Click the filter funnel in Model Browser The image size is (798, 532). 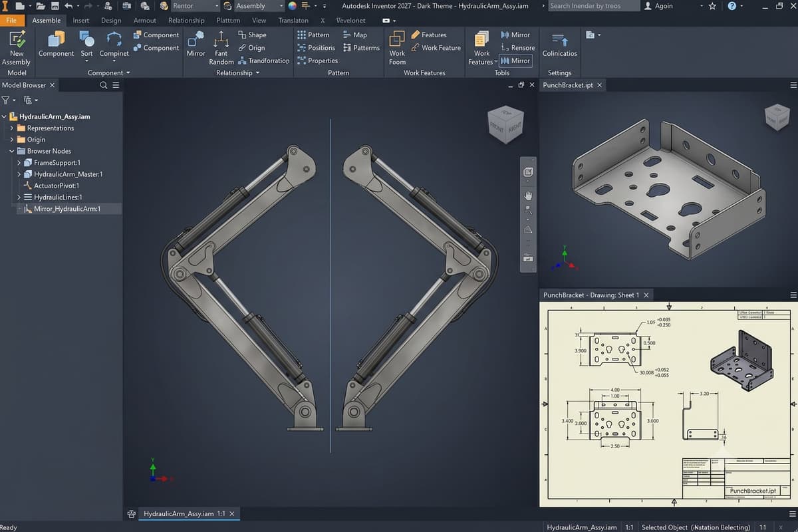tap(6, 100)
